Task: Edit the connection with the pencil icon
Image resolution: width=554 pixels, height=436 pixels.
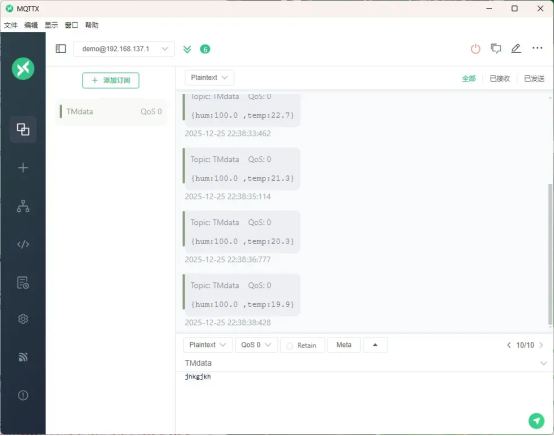Action: tap(516, 48)
